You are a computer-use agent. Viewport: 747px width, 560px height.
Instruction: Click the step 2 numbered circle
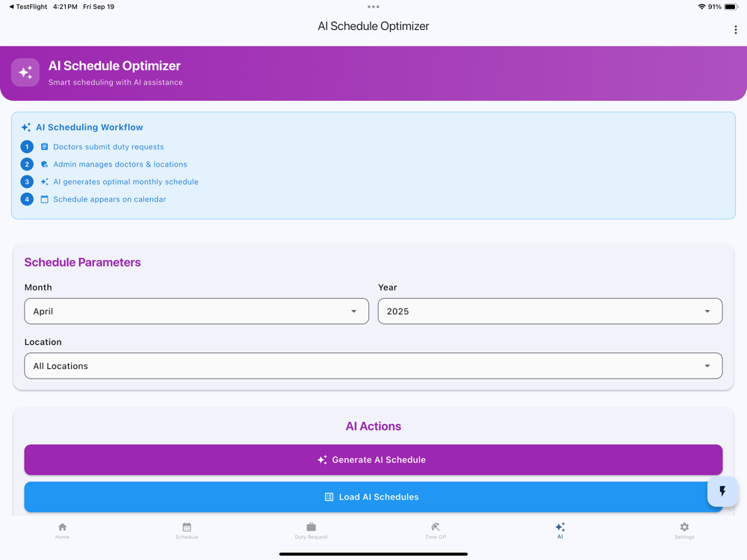tap(27, 164)
